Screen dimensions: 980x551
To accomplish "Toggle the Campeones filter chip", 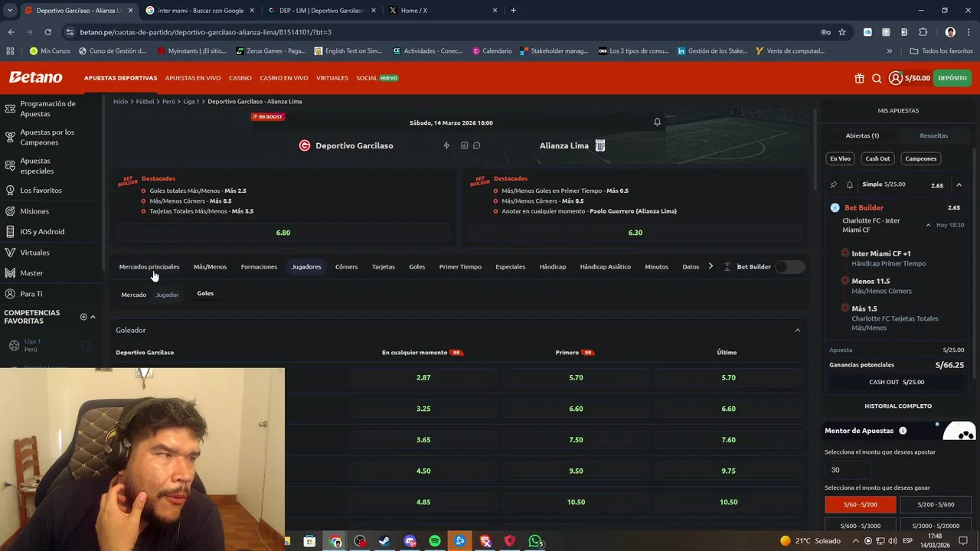I will pyautogui.click(x=920, y=158).
